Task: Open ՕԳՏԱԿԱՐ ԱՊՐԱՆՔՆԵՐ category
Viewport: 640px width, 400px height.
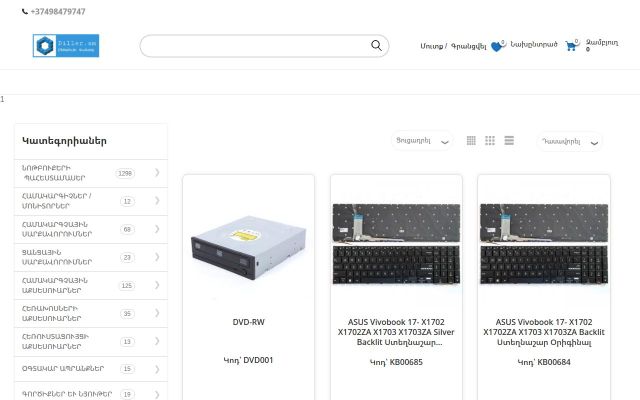Action: point(63,368)
